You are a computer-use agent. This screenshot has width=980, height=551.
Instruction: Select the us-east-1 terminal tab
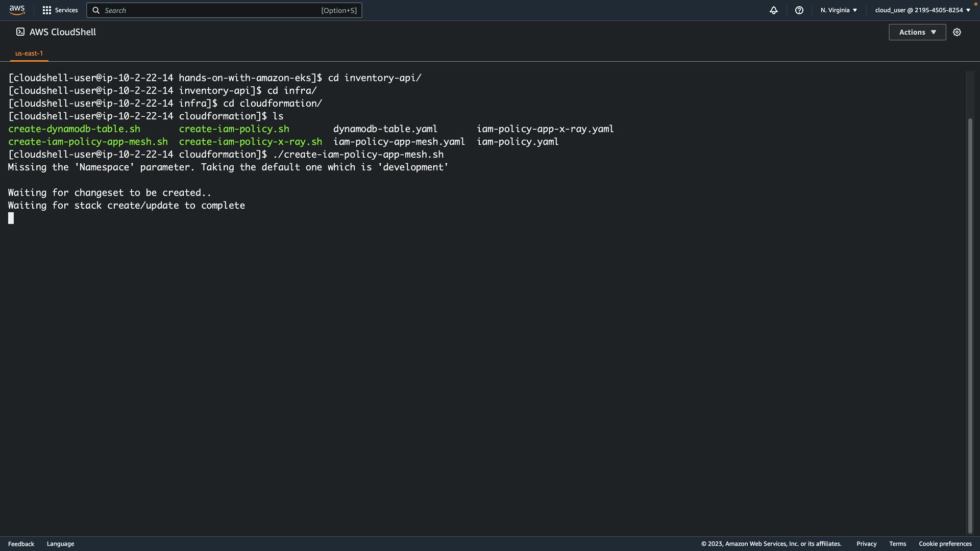(x=29, y=53)
